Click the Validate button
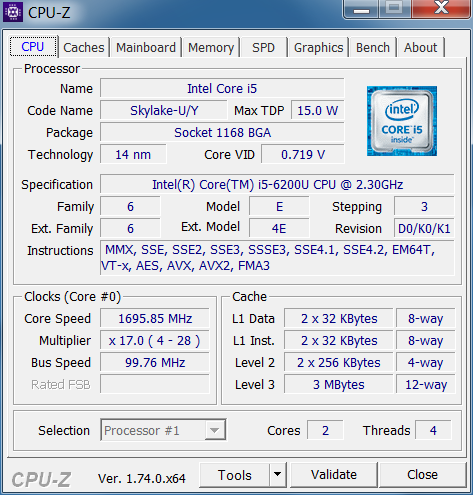This screenshot has width=473, height=495. [334, 475]
